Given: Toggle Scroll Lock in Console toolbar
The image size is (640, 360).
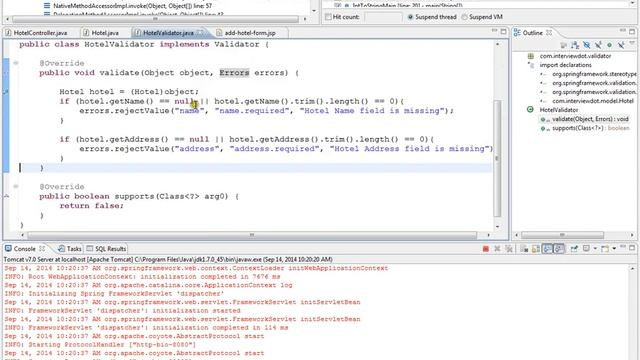Looking at the screenshot, I should pos(536,249).
